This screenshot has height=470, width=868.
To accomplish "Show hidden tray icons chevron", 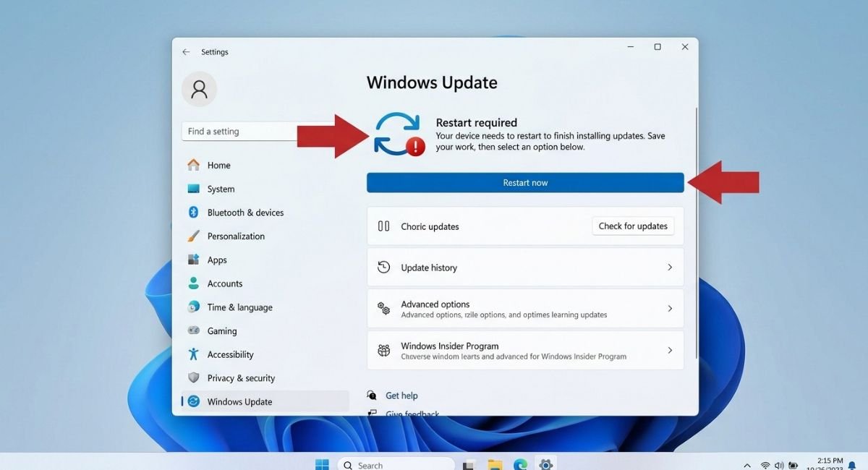I will point(747,466).
